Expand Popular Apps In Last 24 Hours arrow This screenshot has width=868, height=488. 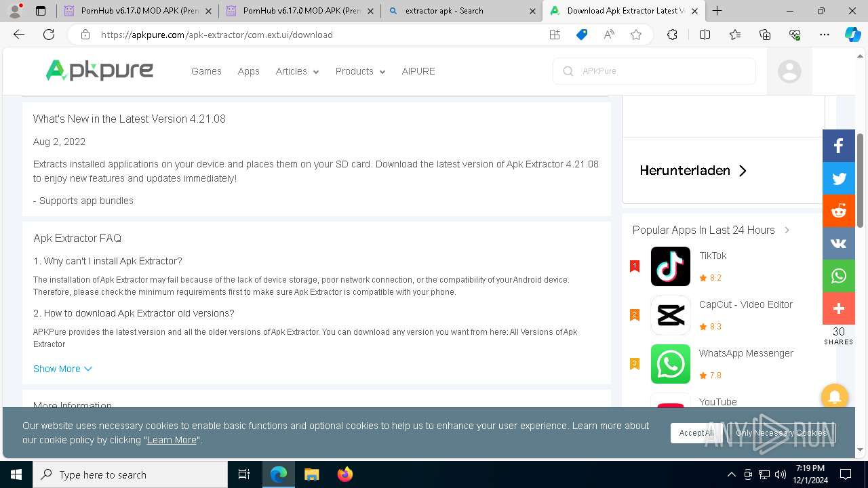(x=787, y=230)
